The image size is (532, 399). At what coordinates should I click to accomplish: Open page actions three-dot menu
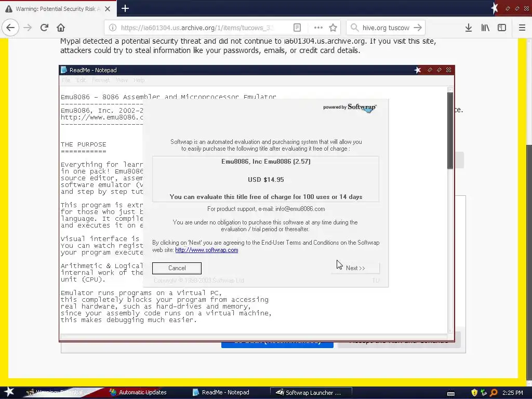[x=318, y=28]
